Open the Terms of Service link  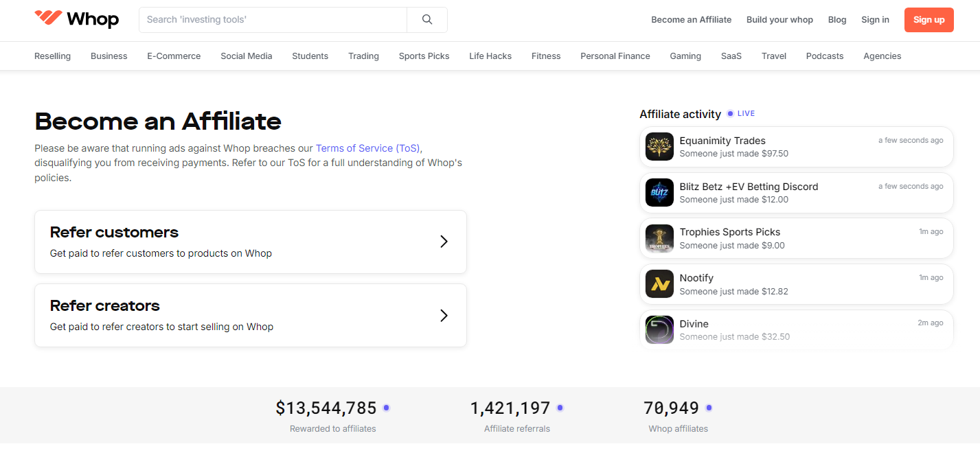[x=368, y=148]
